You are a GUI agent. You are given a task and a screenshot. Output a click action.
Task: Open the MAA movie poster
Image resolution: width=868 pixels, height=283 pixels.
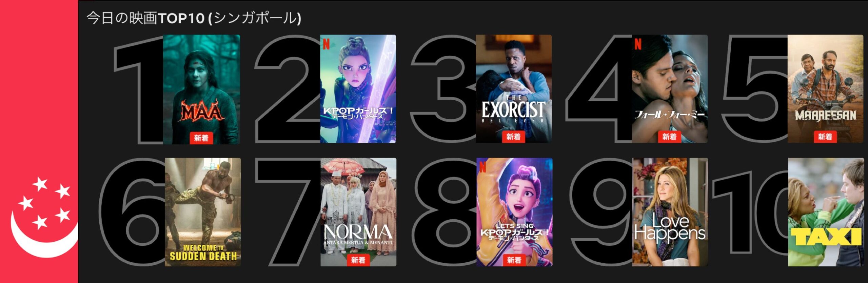point(201,89)
